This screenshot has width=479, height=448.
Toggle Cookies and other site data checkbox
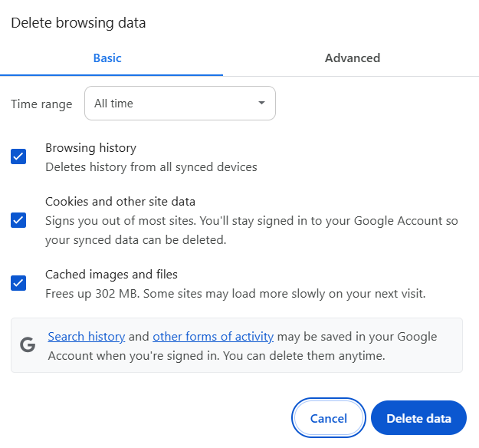tap(18, 220)
